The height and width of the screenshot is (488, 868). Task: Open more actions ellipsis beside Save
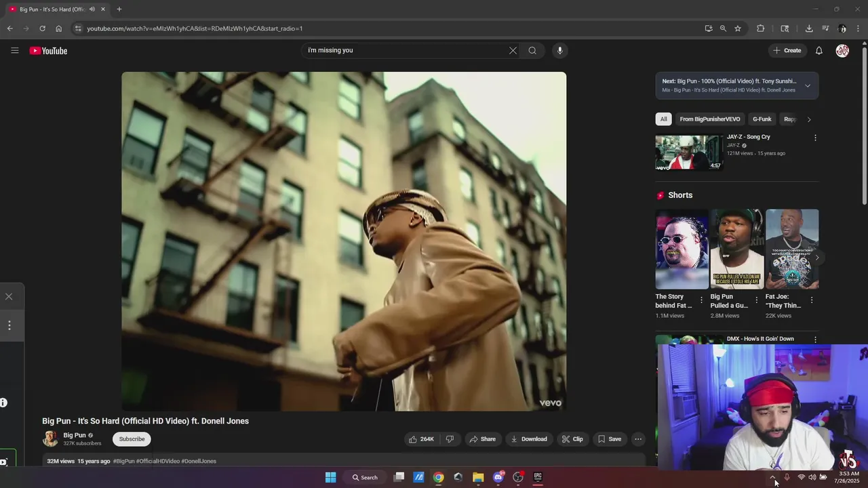pos(638,439)
